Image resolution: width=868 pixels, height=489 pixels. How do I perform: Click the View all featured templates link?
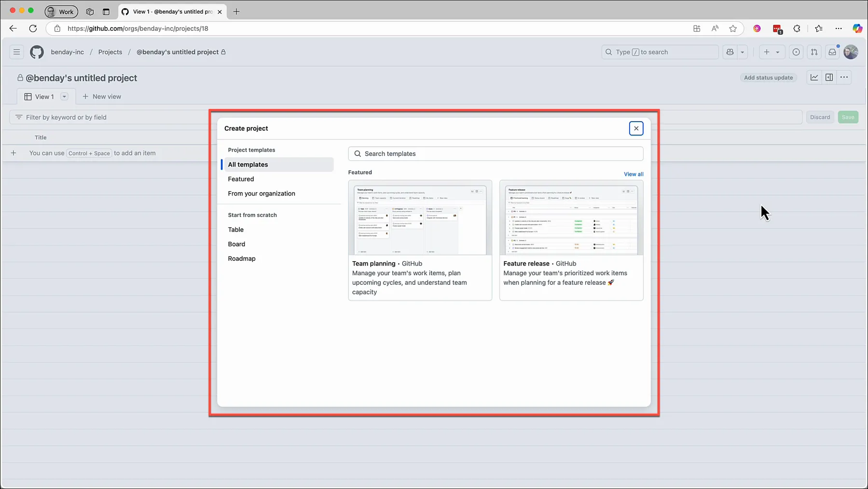tap(633, 174)
